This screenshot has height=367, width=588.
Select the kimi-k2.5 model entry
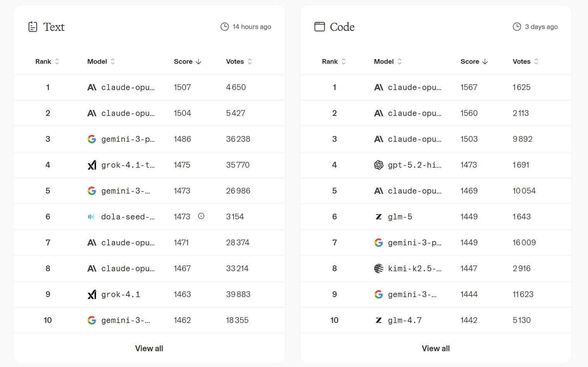click(x=414, y=268)
